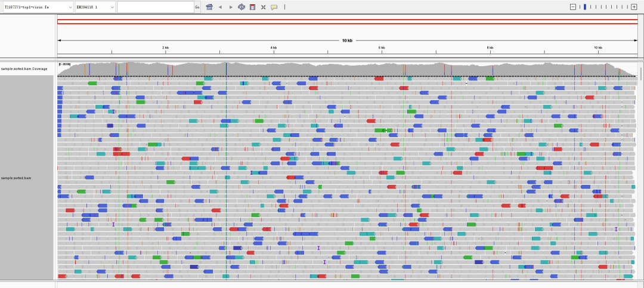Select the sample.sorted.bam alignment track label
Viewport: 644px width, 288px height.
click(17, 178)
